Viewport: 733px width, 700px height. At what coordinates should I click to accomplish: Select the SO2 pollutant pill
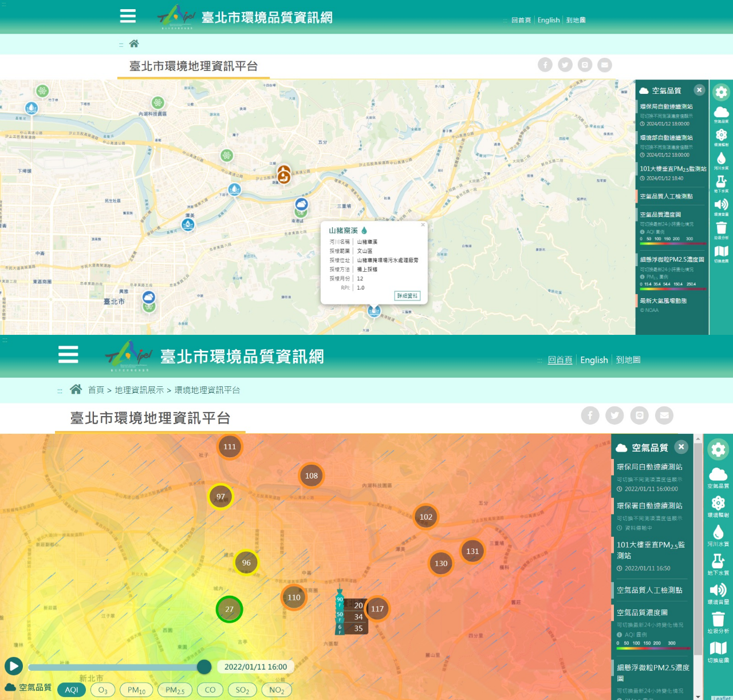[242, 690]
